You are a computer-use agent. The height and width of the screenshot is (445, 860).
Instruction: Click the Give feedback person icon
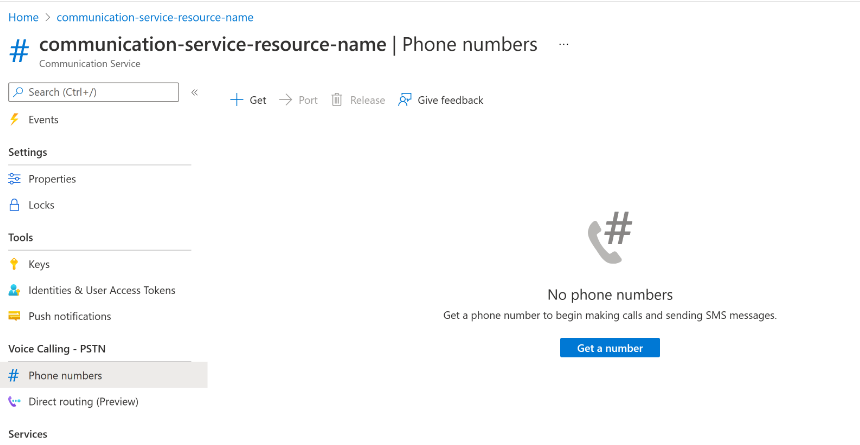[405, 100]
